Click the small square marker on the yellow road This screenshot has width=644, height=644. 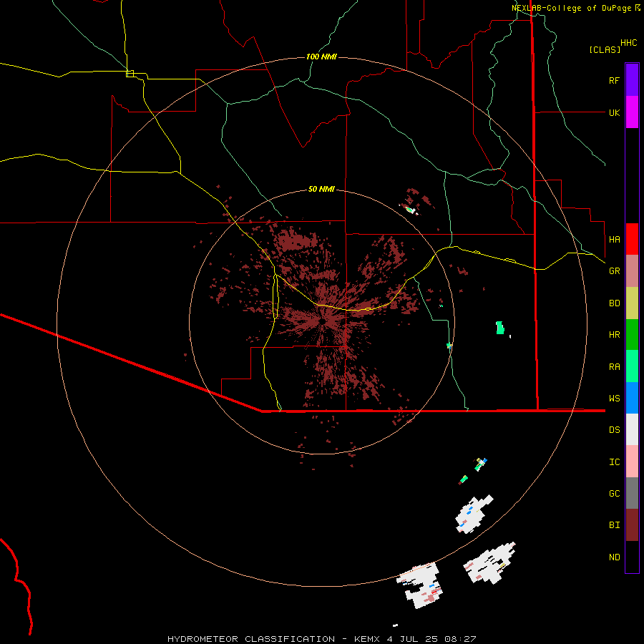tap(130, 74)
